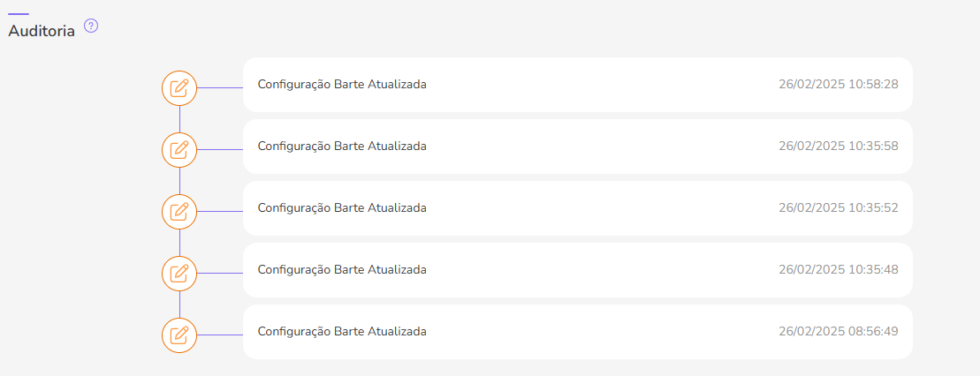The height and width of the screenshot is (376, 980).
Task: Click the timestamp 26/02/2025 10:35:48
Action: (x=838, y=270)
